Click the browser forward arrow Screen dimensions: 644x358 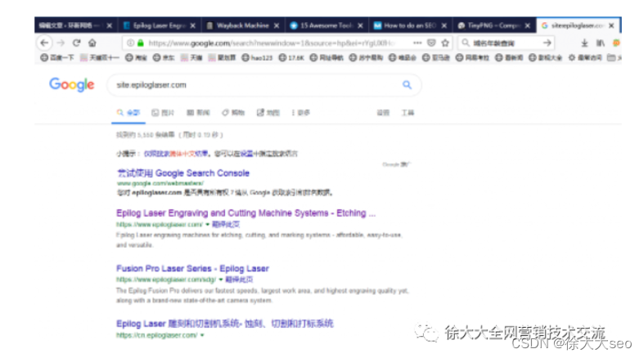coord(61,43)
